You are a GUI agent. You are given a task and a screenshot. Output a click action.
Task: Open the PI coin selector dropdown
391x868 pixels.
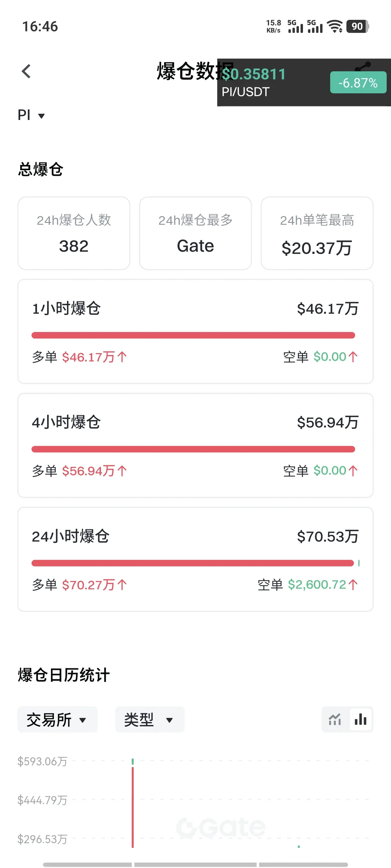pos(31,115)
